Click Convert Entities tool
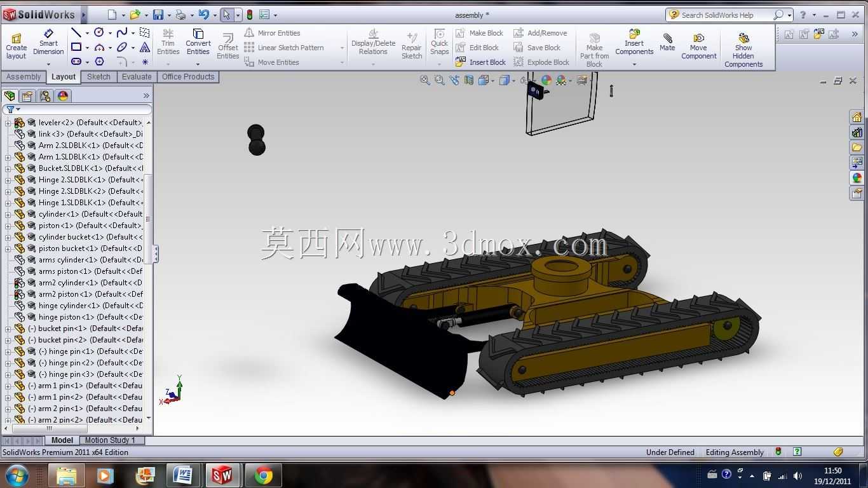The image size is (868, 488). coord(198,42)
